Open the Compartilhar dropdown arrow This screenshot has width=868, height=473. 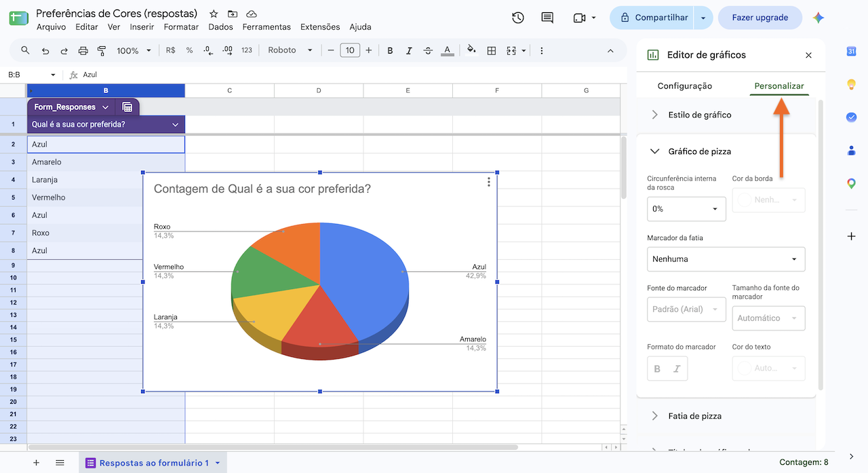tap(703, 18)
